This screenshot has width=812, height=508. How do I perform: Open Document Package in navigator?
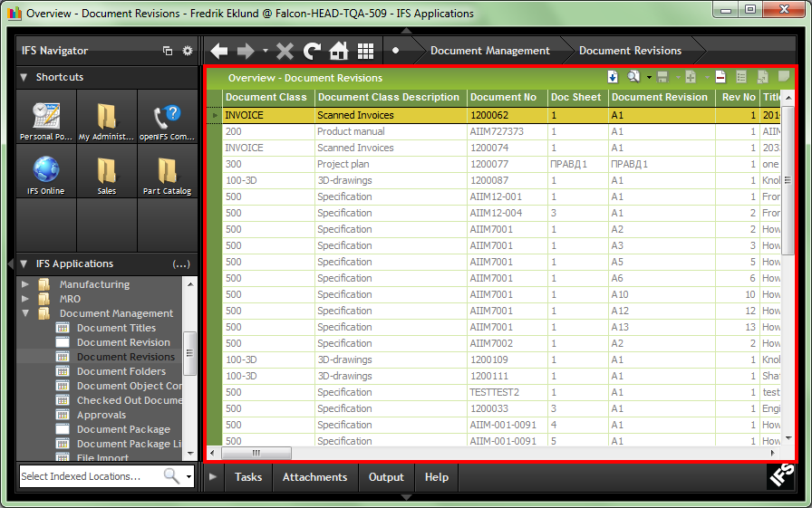(123, 429)
